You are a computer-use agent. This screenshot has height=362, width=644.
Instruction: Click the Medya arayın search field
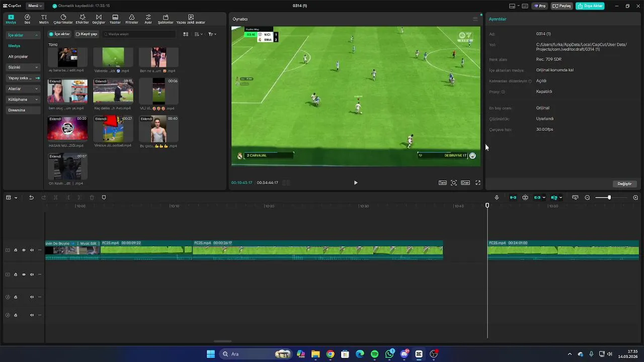(138, 34)
